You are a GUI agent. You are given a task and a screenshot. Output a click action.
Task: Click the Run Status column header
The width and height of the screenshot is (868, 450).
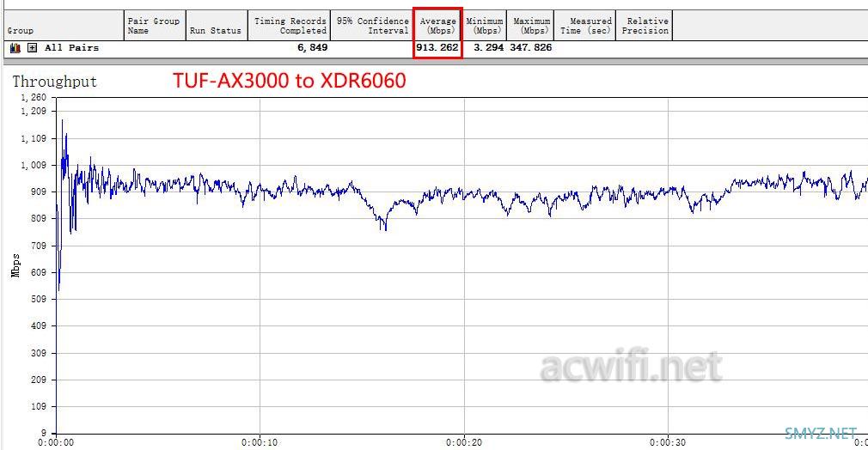pyautogui.click(x=217, y=26)
